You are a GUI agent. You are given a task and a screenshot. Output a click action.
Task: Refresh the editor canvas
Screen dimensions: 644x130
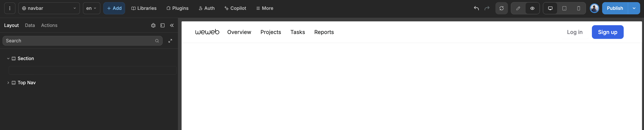[502, 8]
